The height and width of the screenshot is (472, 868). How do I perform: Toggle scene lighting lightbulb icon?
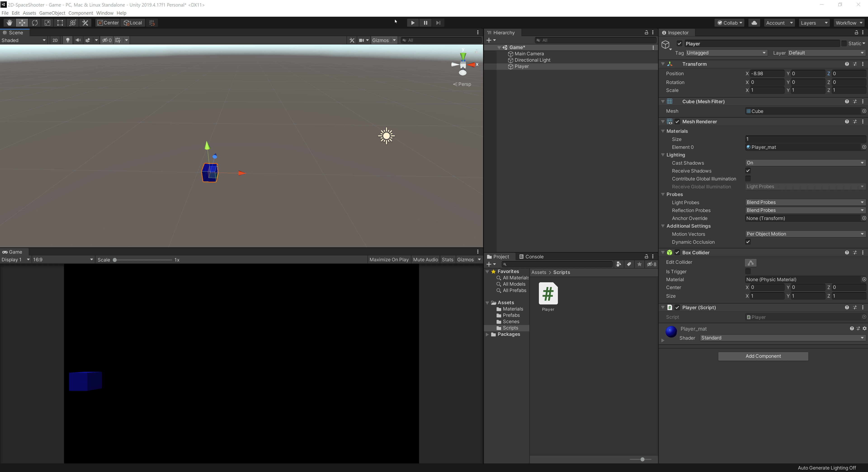(68, 40)
